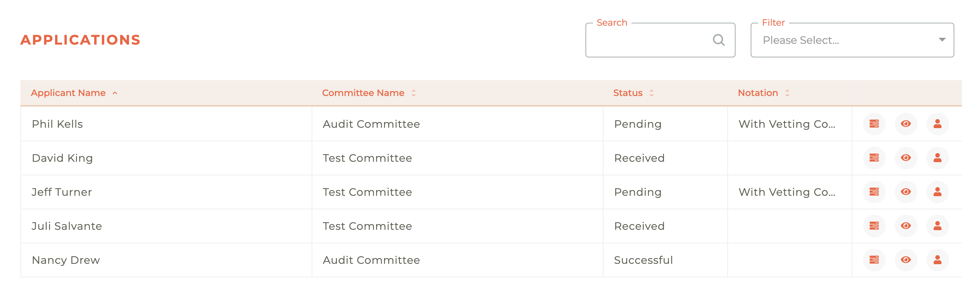The width and height of the screenshot is (980, 288).
Task: Click the magnifier icon in Search box
Action: point(718,40)
